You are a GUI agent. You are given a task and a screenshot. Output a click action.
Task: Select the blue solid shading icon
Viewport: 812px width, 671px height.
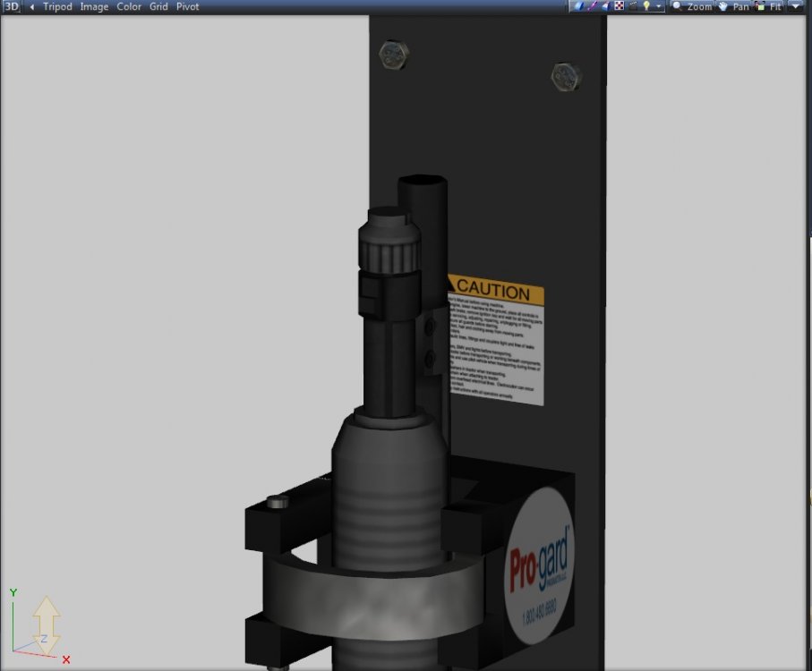578,6
